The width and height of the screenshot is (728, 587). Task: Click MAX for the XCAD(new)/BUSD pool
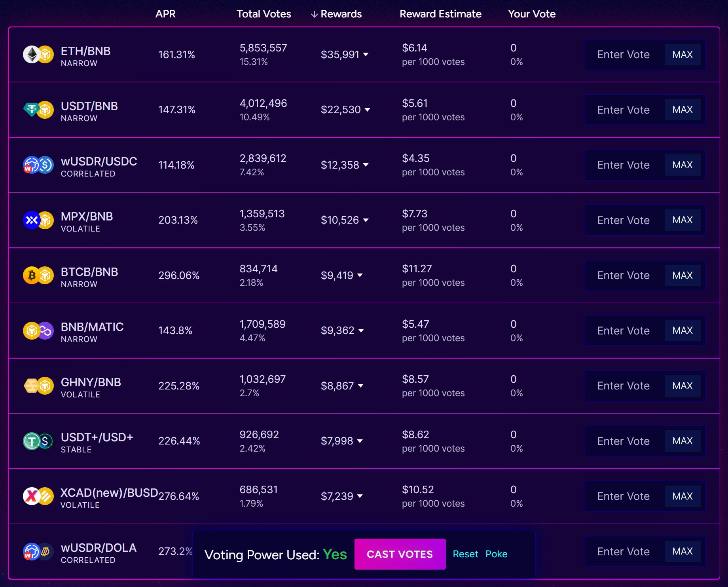[x=682, y=496]
